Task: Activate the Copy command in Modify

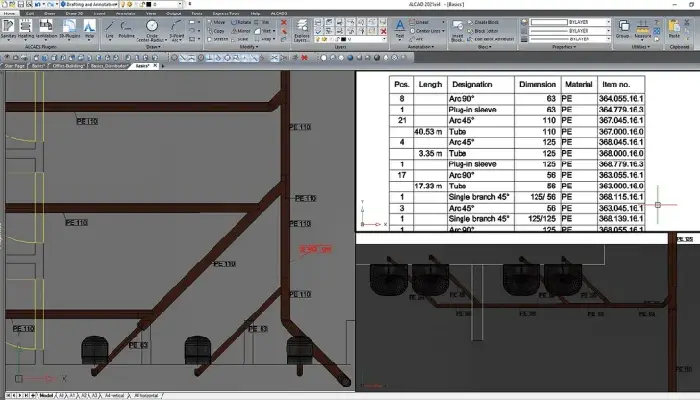Action: point(216,31)
